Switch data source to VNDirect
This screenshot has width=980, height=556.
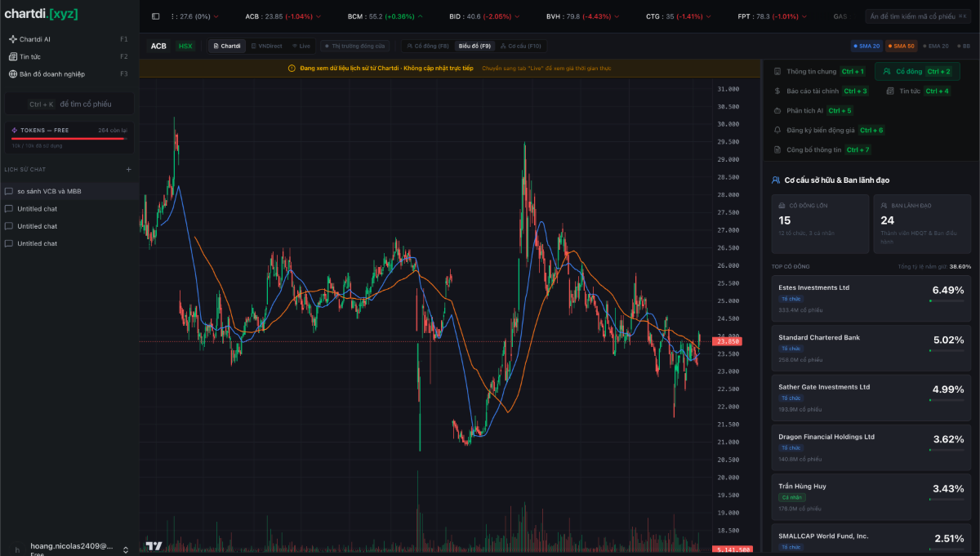pyautogui.click(x=266, y=46)
